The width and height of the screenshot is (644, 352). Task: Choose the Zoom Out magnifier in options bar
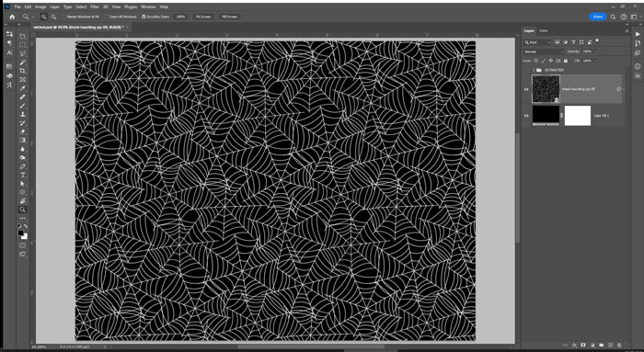click(53, 17)
